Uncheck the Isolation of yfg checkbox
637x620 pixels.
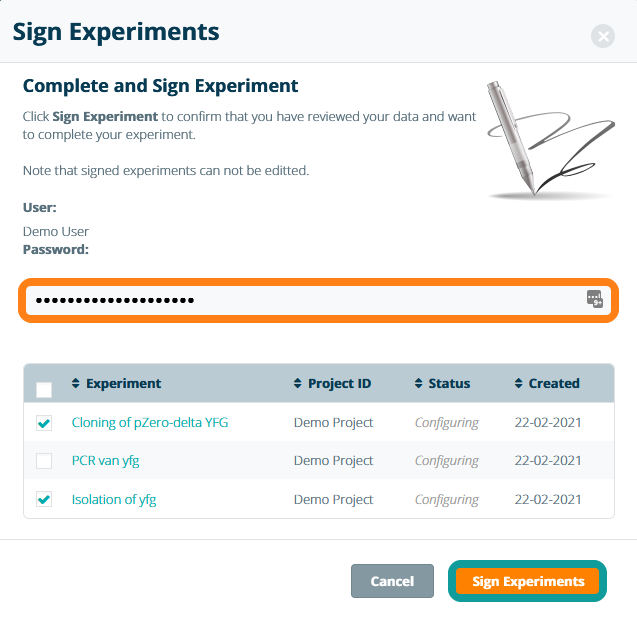coord(44,500)
